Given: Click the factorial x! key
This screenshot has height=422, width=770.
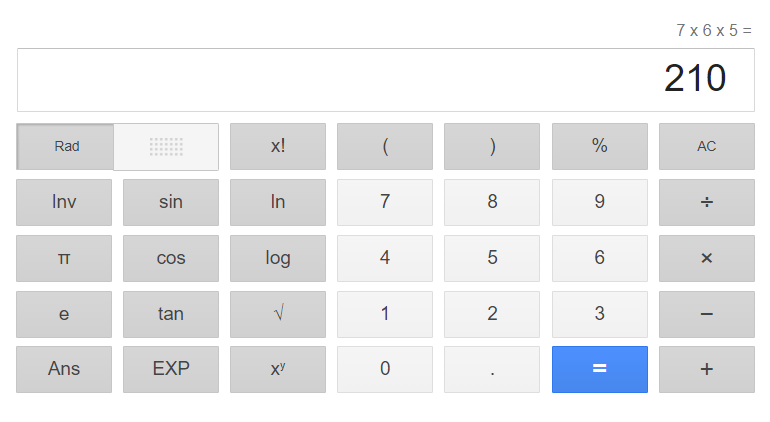Looking at the screenshot, I should (x=278, y=147).
